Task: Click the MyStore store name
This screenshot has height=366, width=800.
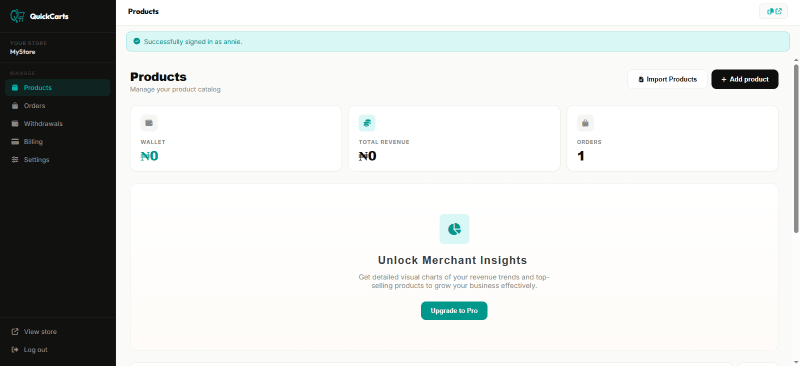Action: point(22,52)
